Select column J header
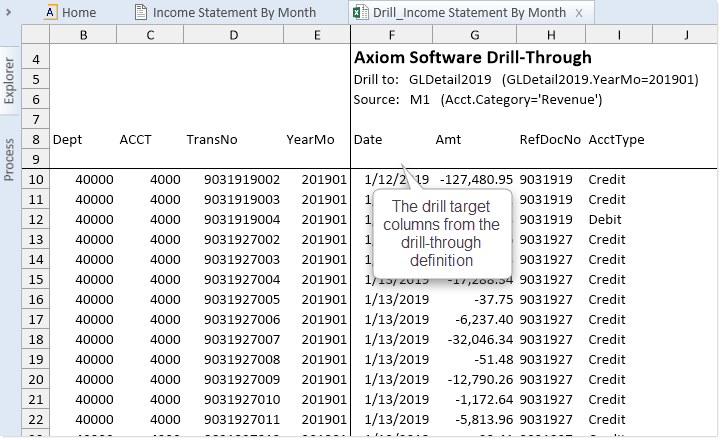721x440 pixels. click(x=686, y=35)
